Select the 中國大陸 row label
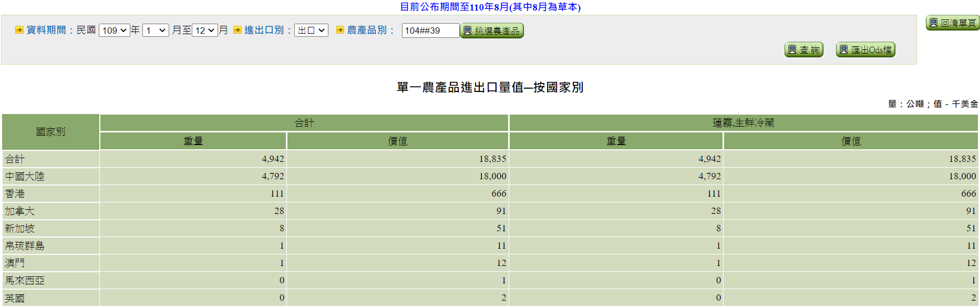This screenshot has width=980, height=308. pyautogui.click(x=25, y=176)
